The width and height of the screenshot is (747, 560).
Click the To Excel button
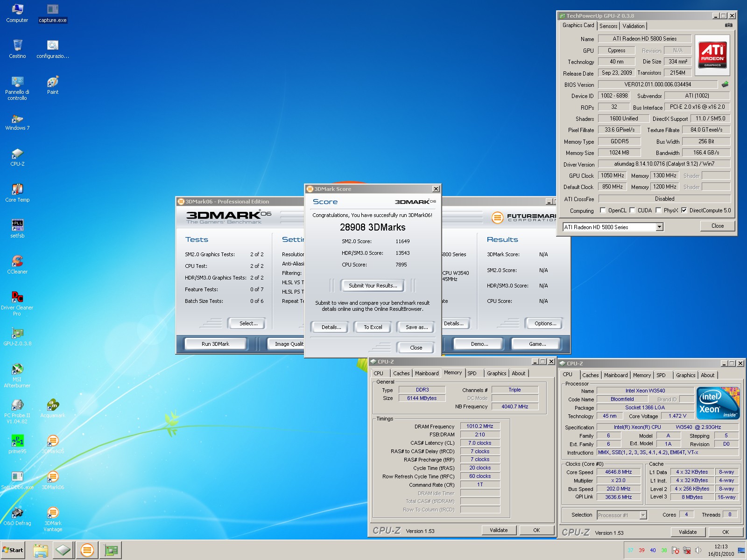pyautogui.click(x=373, y=327)
